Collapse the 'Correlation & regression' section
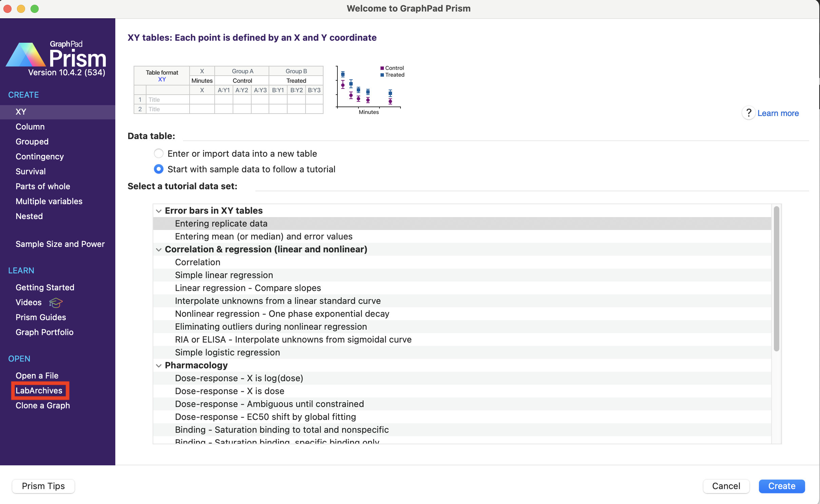 click(159, 249)
